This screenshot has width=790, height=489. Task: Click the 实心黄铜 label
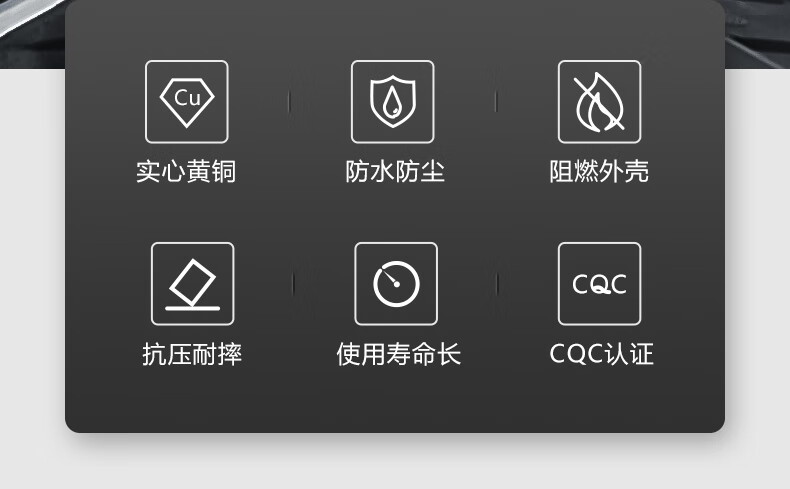point(186,171)
